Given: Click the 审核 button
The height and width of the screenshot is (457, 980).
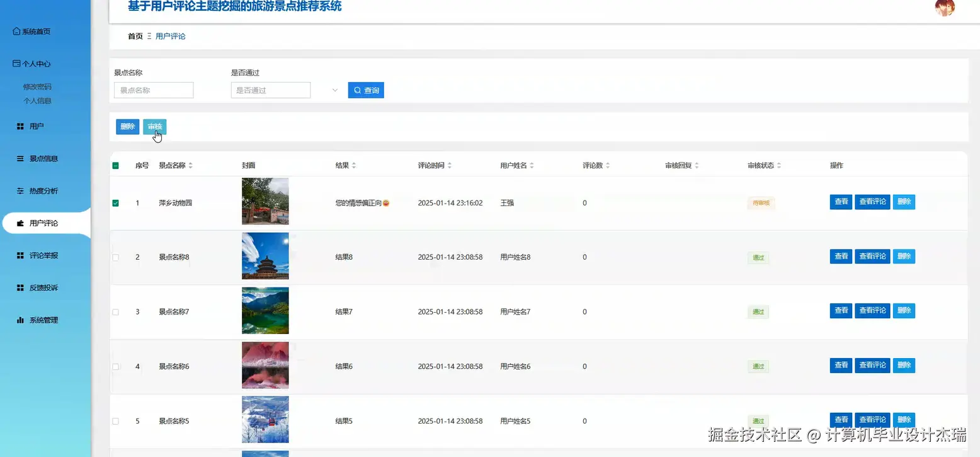Looking at the screenshot, I should click(x=155, y=126).
